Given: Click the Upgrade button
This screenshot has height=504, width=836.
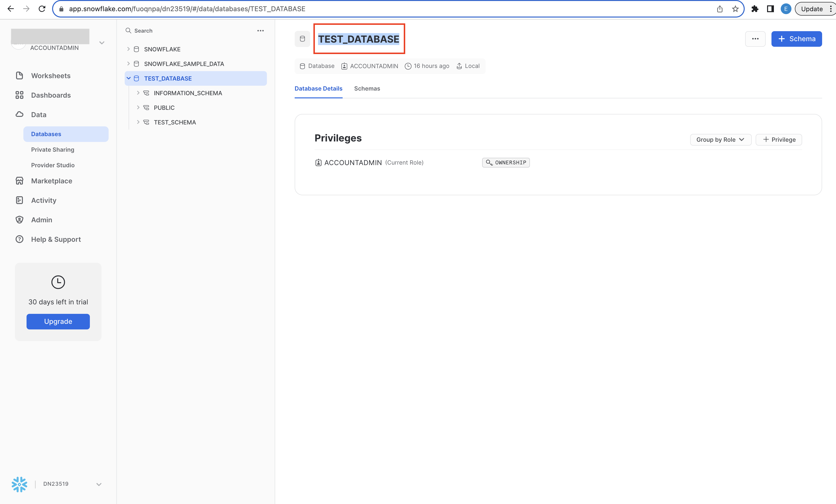Looking at the screenshot, I should click(x=58, y=322).
